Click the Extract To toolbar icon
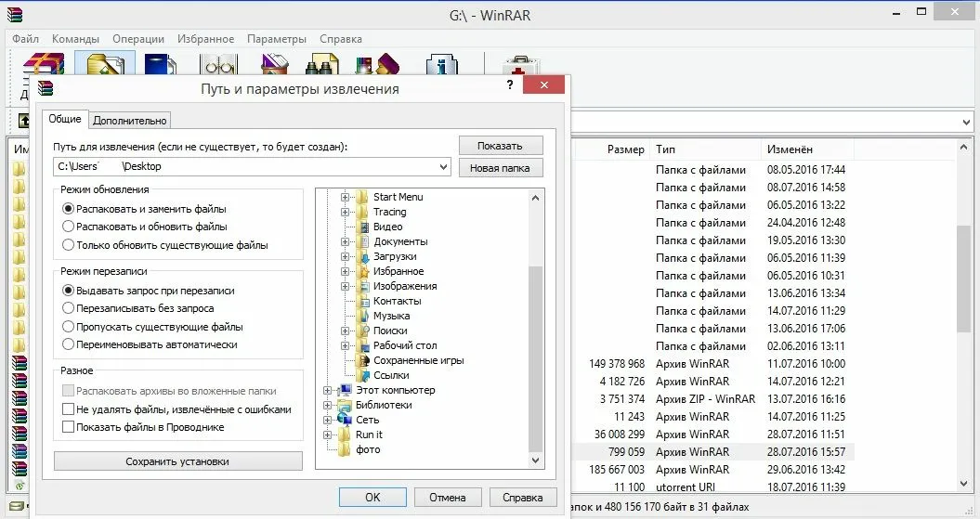The height and width of the screenshot is (519, 980). (x=104, y=63)
